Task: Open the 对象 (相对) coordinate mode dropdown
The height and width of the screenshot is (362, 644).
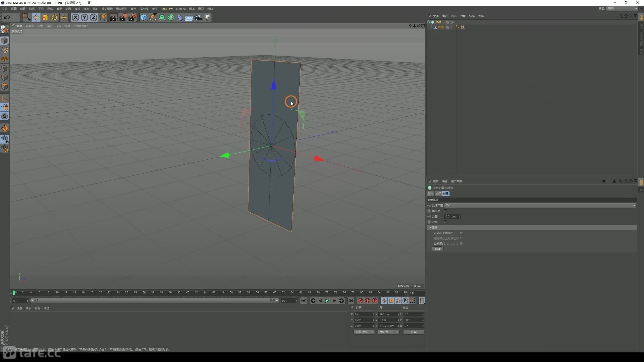Action: pyautogui.click(x=364, y=332)
